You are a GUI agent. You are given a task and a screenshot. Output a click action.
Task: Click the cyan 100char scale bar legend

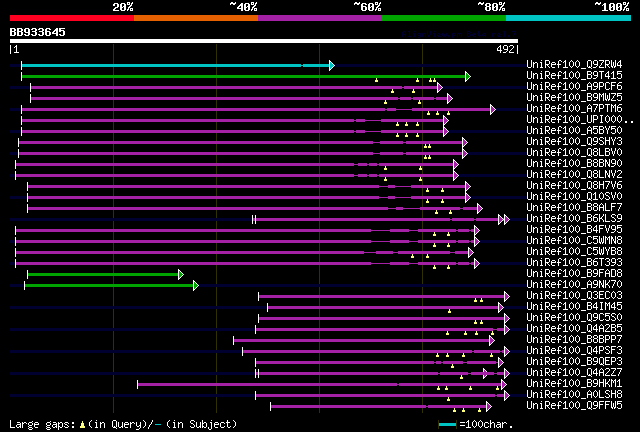(447, 425)
